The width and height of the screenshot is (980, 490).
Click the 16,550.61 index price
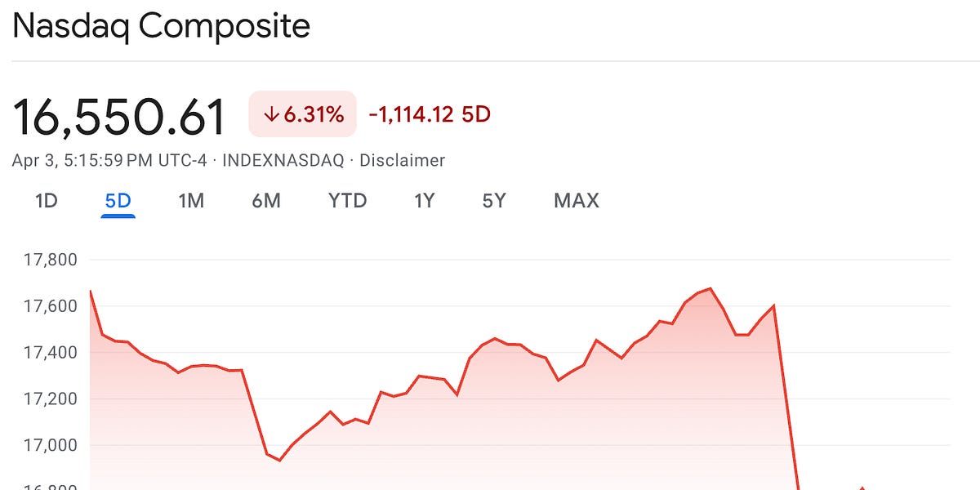119,117
